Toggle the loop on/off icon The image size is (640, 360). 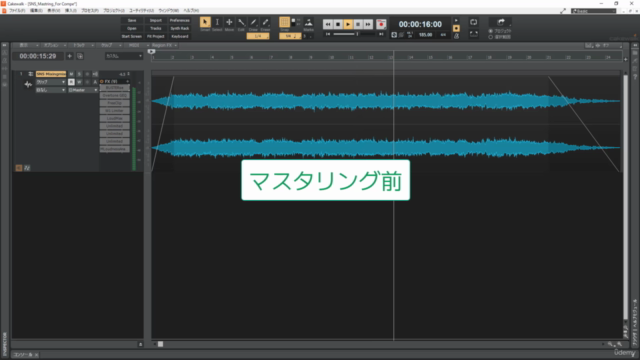(x=473, y=22)
